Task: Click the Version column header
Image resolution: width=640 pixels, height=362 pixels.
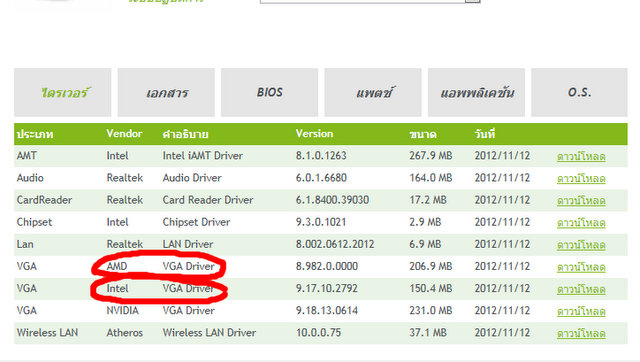Action: tap(314, 134)
